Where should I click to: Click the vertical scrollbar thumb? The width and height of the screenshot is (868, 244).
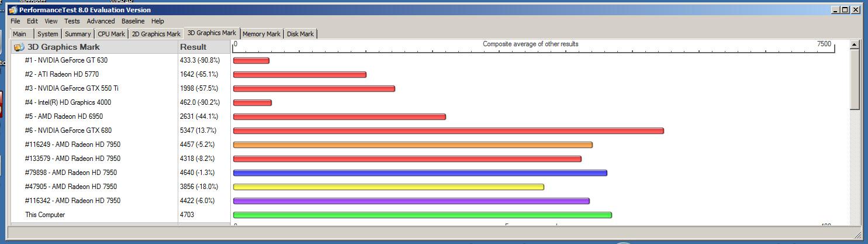point(855,79)
